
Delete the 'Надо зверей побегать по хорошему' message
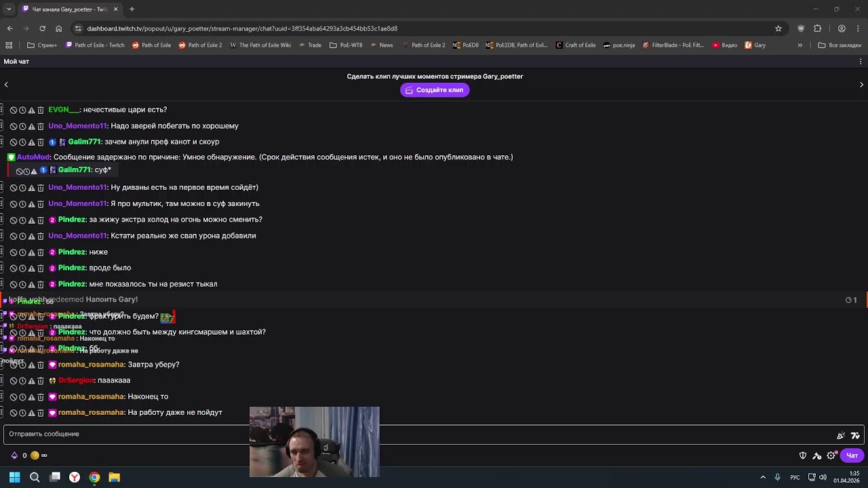41,126
